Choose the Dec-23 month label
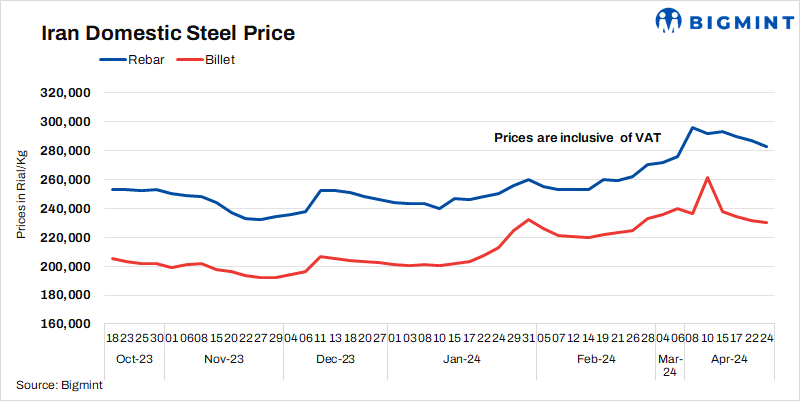The image size is (800, 401). click(x=336, y=357)
